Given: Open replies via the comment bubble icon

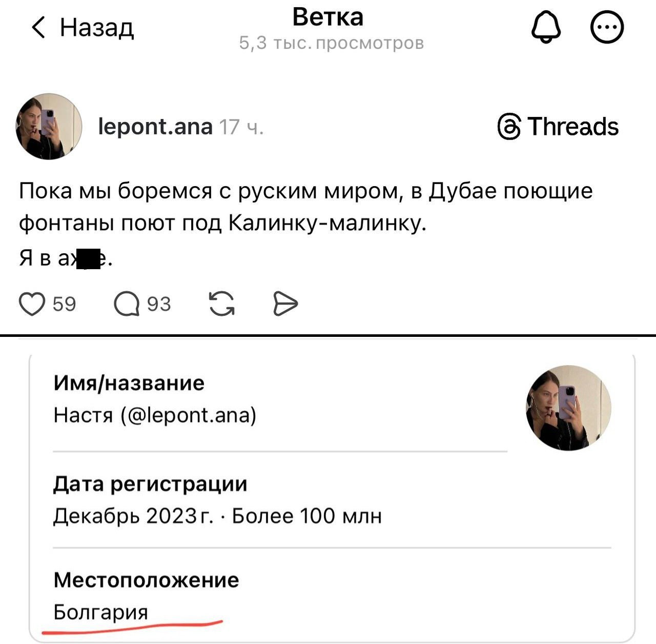Looking at the screenshot, I should (127, 304).
